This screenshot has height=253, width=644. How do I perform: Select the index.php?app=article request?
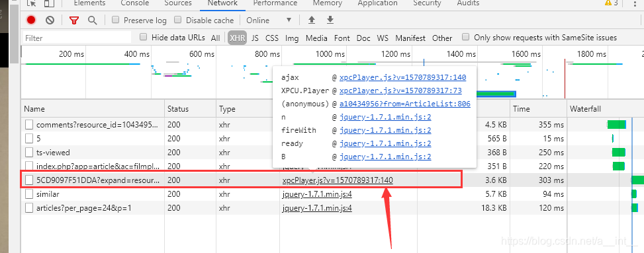pyautogui.click(x=97, y=166)
